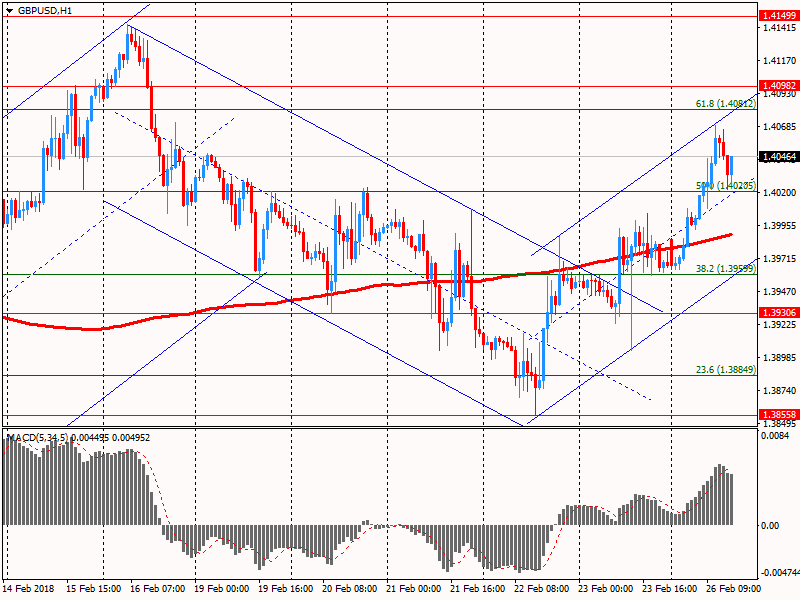This screenshot has height=600, width=800.
Task: Select the time axis label 21 Feb 00:00
Action: (413, 588)
